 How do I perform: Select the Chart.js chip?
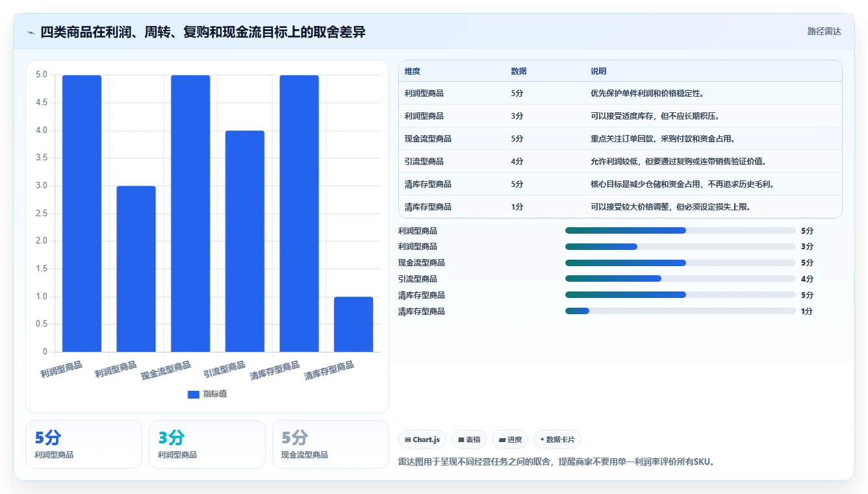click(422, 439)
